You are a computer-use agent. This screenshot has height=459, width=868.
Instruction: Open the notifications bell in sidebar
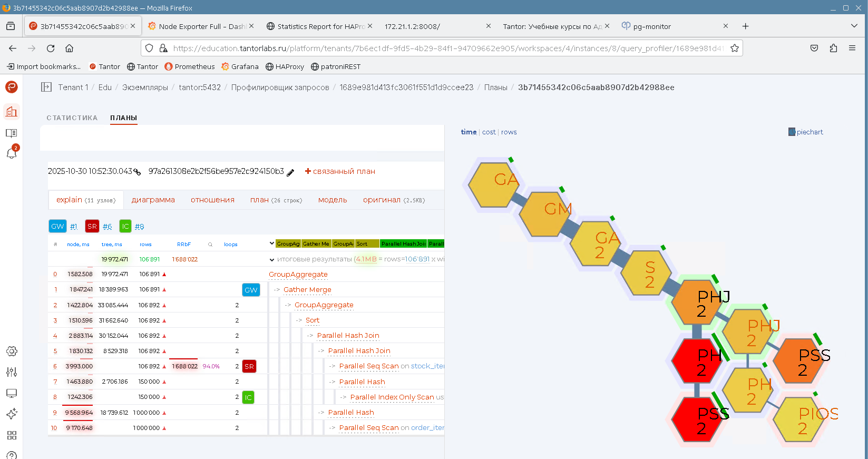coord(12,153)
